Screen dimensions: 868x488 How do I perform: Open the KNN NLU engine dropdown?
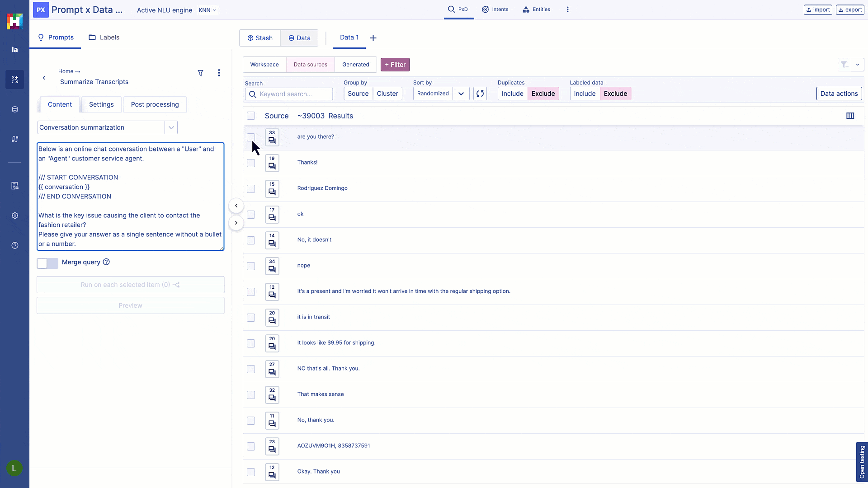tap(208, 10)
